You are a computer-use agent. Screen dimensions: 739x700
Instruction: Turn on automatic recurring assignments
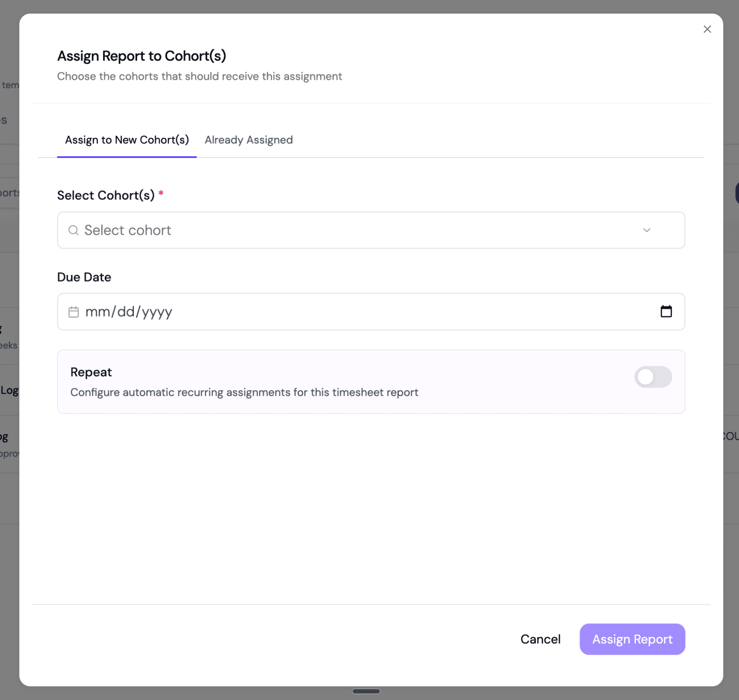pos(653,377)
